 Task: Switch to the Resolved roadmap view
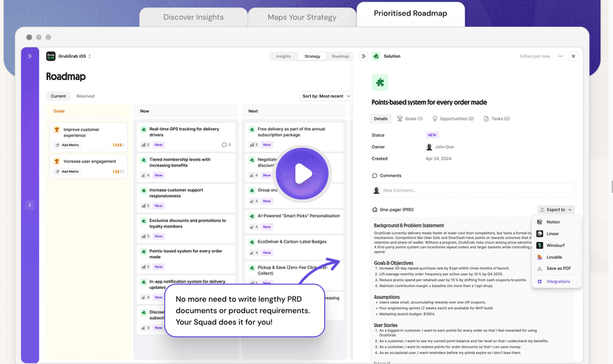85,96
